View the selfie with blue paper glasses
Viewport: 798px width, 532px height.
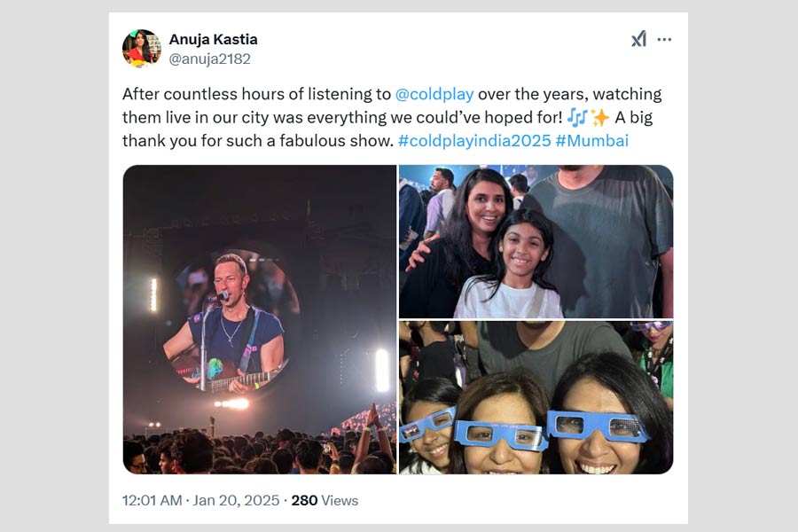[536, 397]
